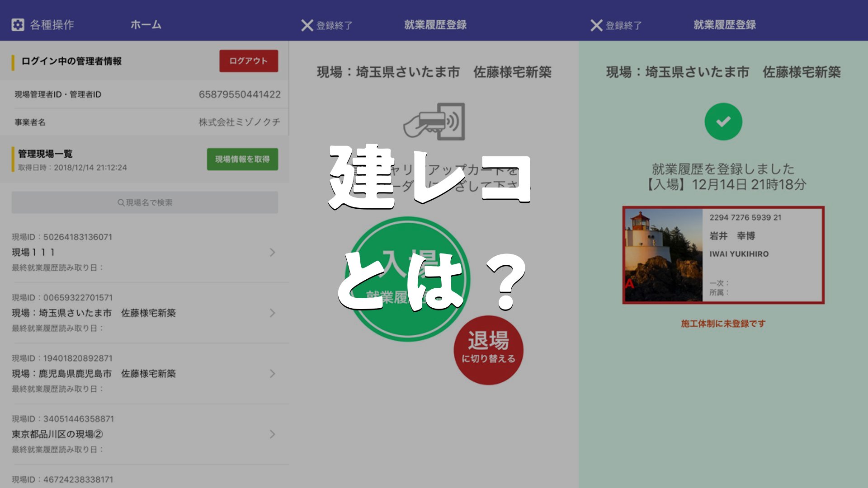Open chevron for 鹿児島県鹿児島市 佐藤様宅新築 site
Screen dimensions: 868x488
(x=272, y=374)
